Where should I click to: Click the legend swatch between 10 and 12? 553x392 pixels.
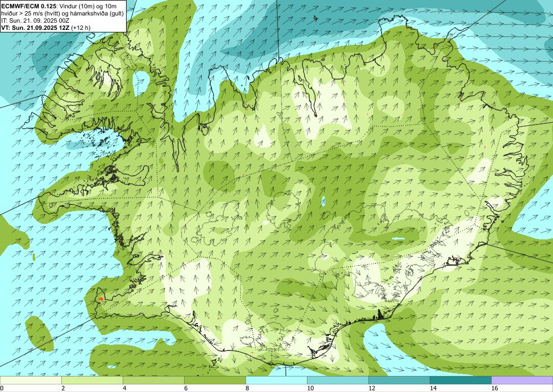pos(338,380)
